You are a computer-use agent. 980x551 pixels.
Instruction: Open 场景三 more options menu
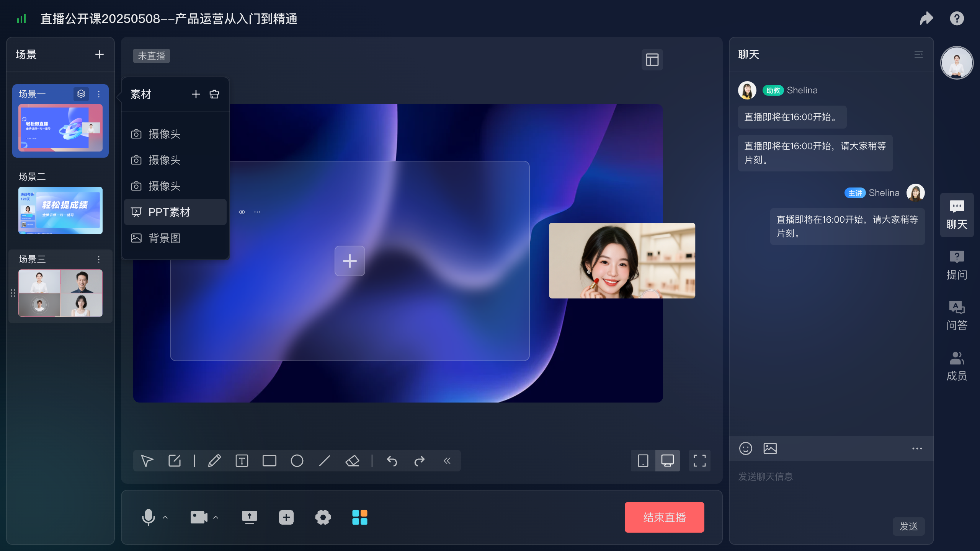coord(99,259)
